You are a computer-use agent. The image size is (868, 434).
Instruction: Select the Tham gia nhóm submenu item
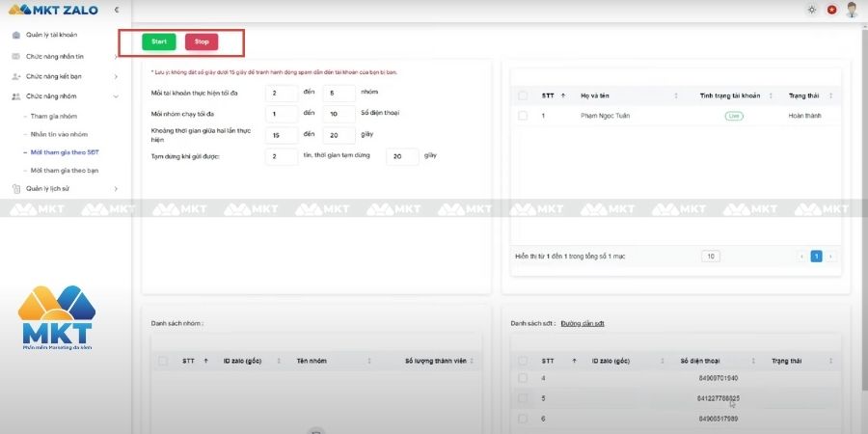click(54, 117)
